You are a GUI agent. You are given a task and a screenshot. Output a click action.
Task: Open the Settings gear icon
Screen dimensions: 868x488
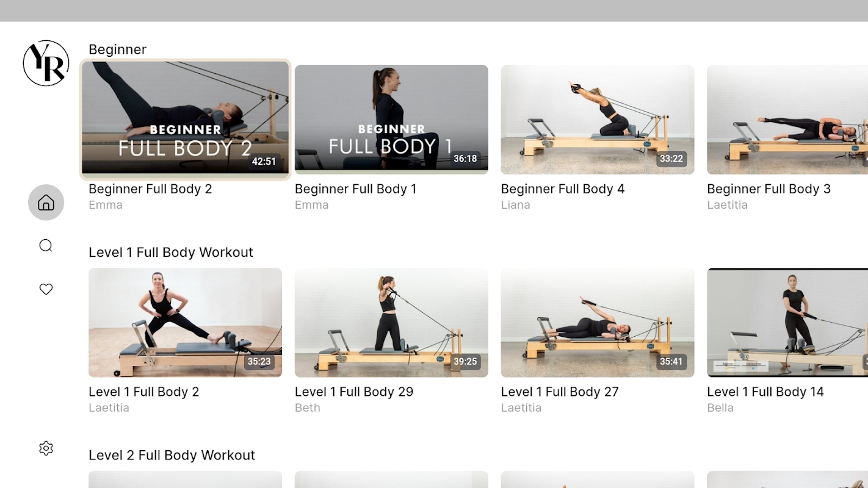click(x=46, y=448)
